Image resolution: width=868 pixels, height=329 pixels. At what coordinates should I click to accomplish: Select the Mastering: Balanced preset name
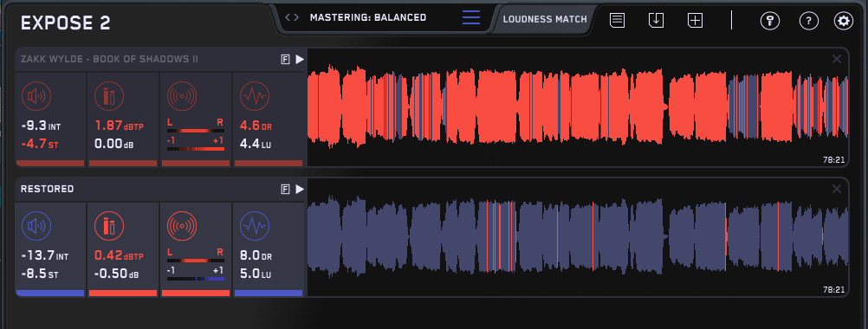pos(368,17)
